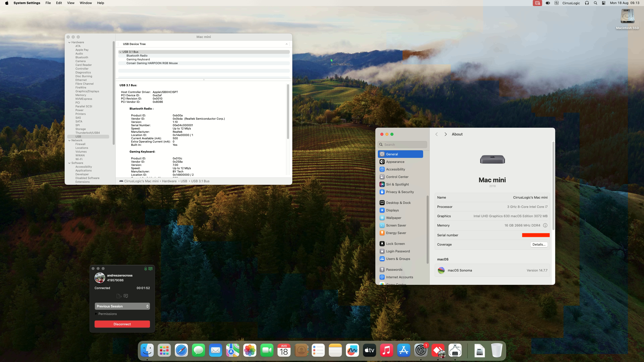The image size is (644, 362).
Task: Click the red Disconnect button
Action: 122,324
